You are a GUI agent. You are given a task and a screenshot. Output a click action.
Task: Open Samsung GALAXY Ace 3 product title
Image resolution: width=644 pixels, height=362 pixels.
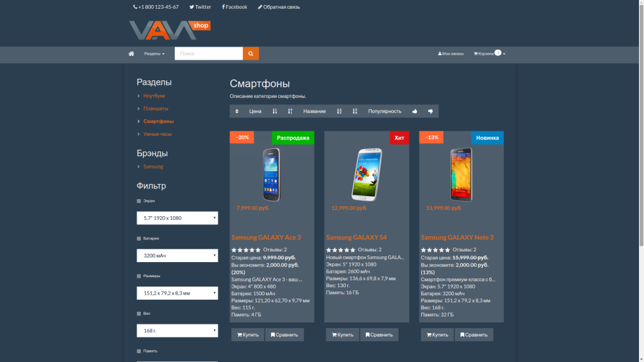coord(266,237)
